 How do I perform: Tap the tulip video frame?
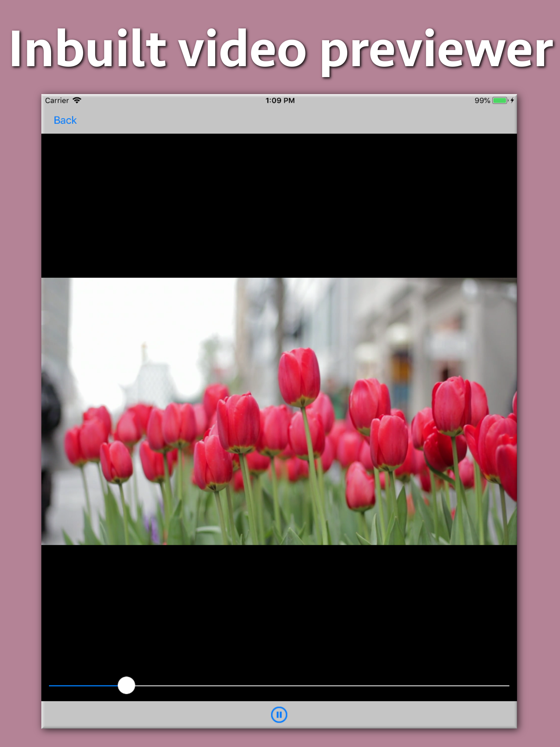pos(279,411)
